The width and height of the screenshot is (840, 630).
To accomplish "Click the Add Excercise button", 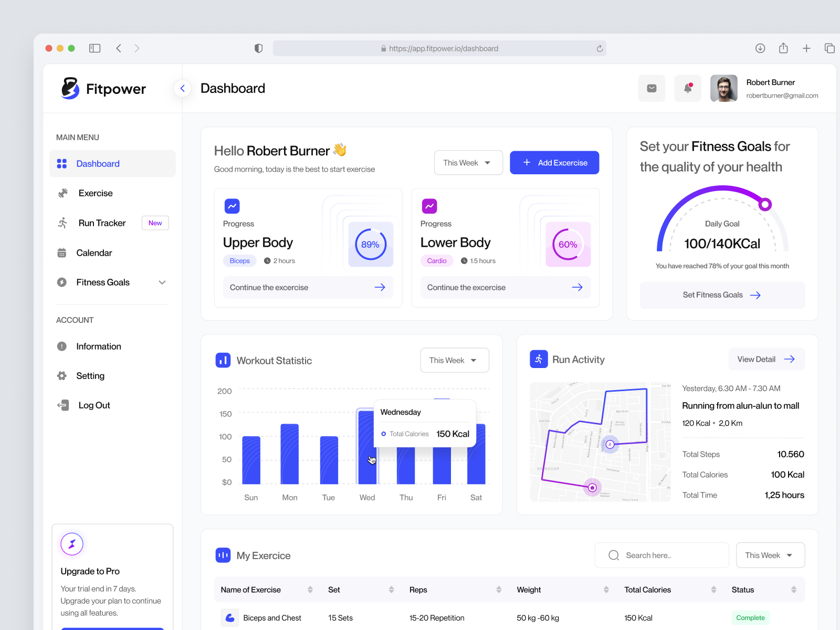I will [554, 162].
